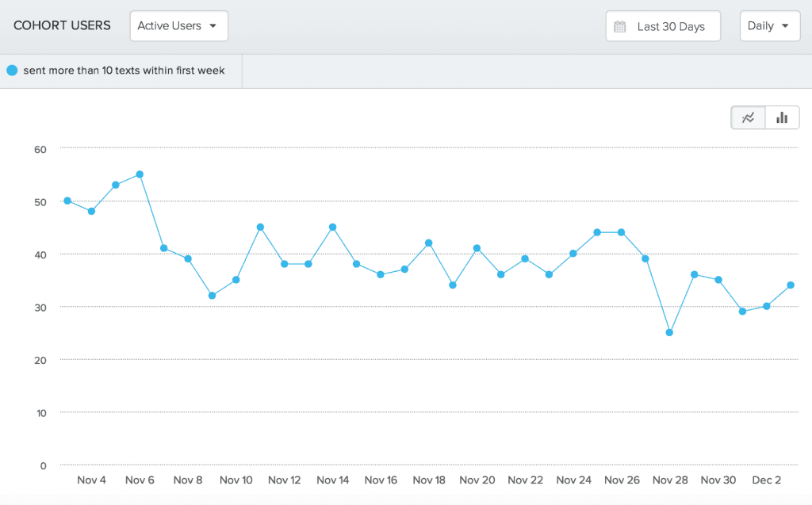Click the peak data point near Nov 6

[140, 173]
